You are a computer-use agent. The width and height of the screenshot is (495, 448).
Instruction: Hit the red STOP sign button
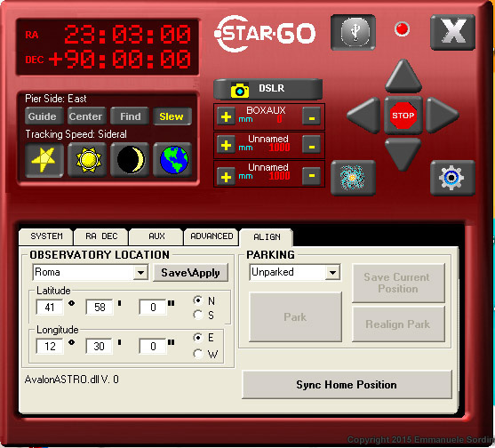tap(403, 116)
